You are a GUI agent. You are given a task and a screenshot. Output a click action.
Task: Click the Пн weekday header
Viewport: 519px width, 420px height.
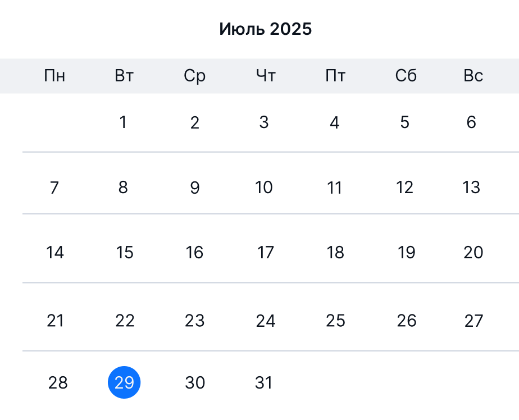[x=54, y=76]
